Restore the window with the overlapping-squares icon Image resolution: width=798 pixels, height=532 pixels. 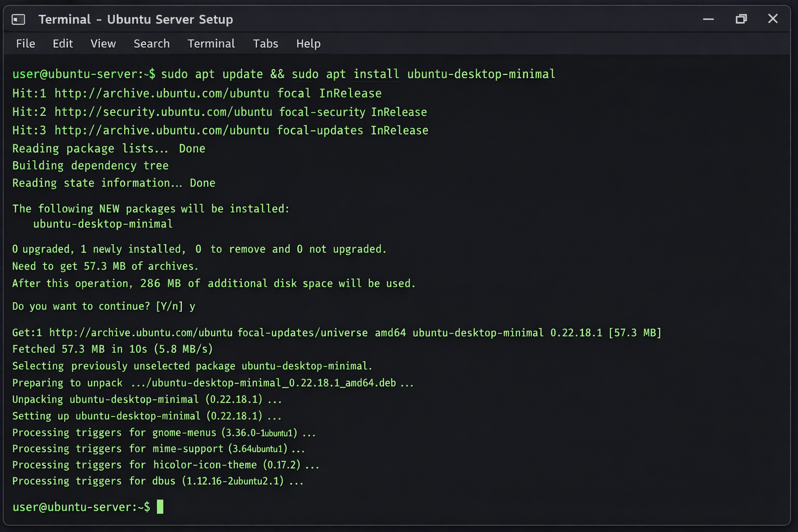(x=741, y=19)
